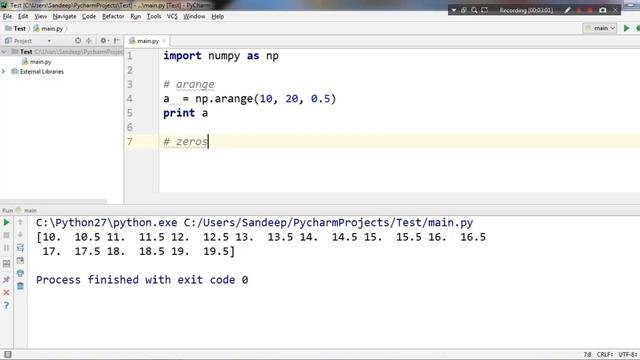Open Run panel help question mark

6,305
